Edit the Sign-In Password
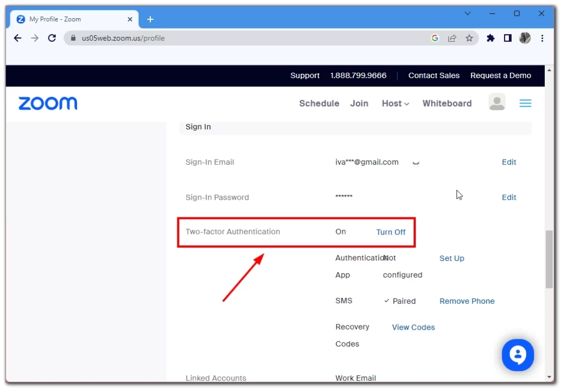The image size is (564, 392). [x=508, y=198]
